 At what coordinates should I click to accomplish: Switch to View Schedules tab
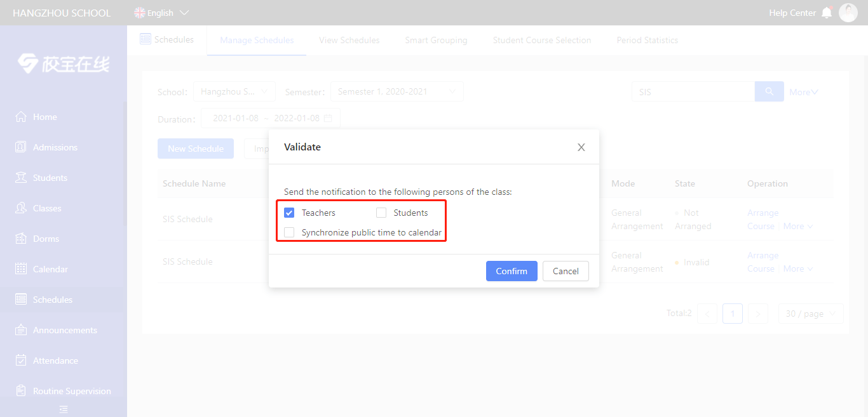pos(349,40)
